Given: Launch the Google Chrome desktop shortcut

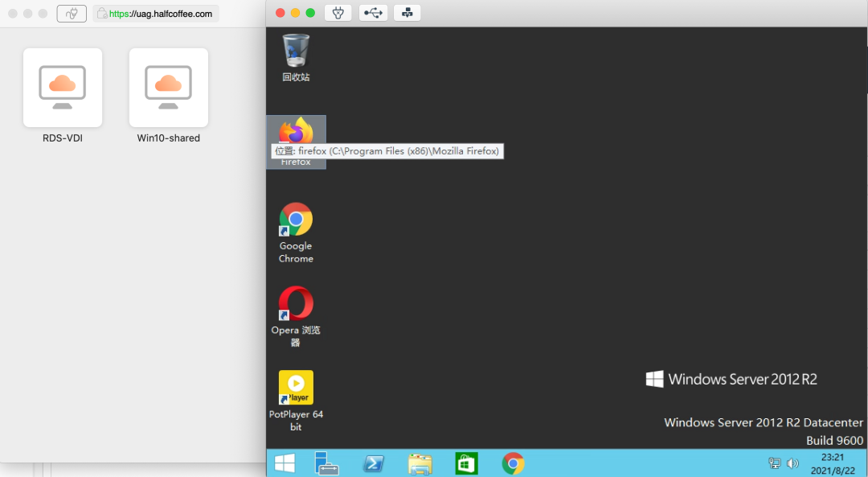Looking at the screenshot, I should (x=296, y=232).
